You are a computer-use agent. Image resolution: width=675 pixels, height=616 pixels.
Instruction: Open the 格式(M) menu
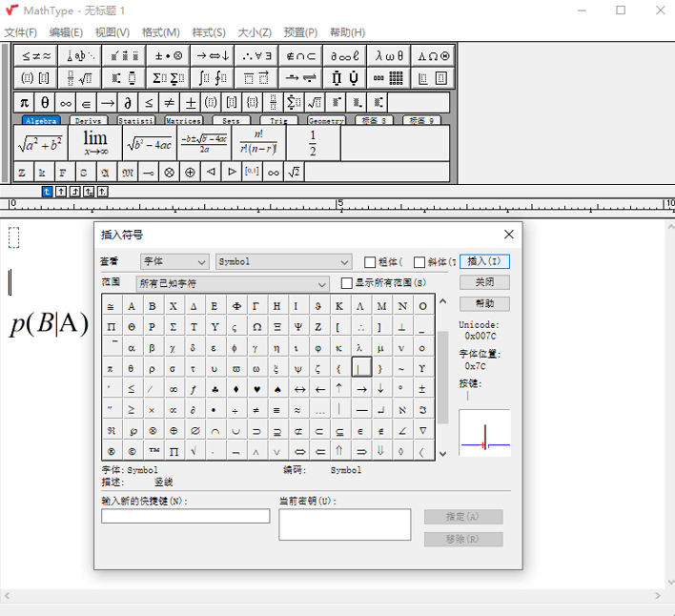pos(160,32)
